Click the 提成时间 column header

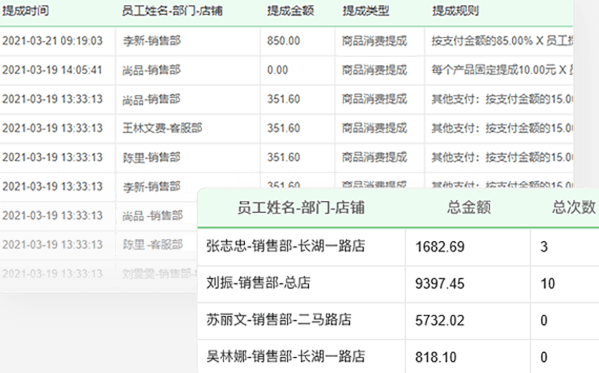pos(25,11)
